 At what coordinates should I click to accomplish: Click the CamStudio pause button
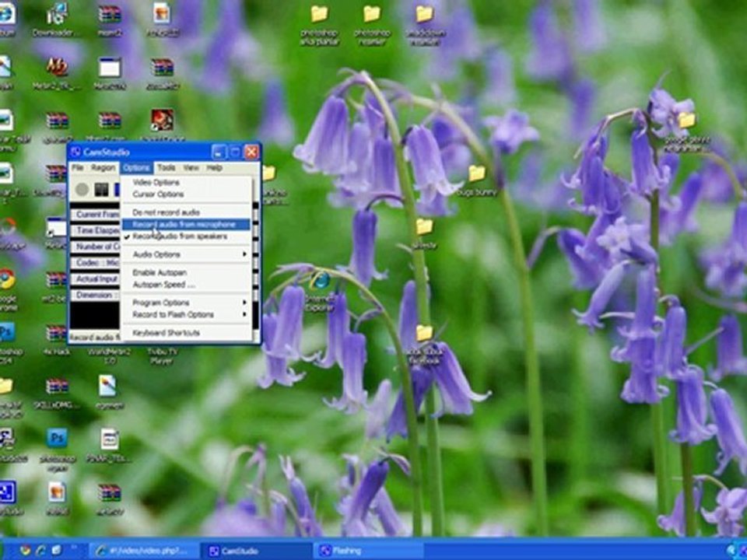[100, 189]
